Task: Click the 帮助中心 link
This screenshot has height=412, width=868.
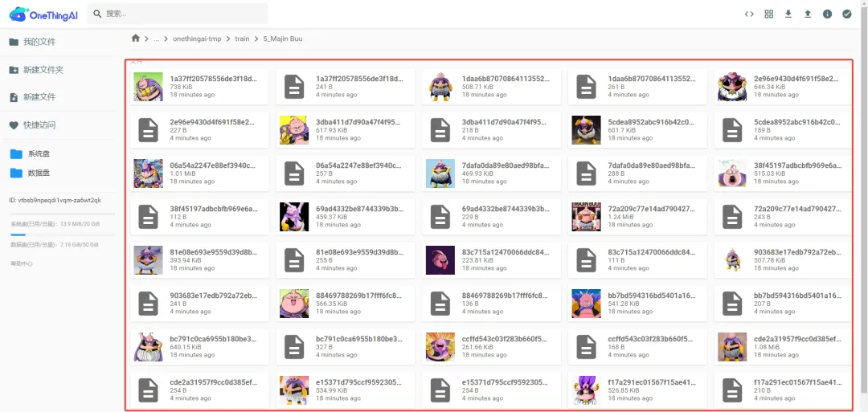Action: (x=22, y=263)
